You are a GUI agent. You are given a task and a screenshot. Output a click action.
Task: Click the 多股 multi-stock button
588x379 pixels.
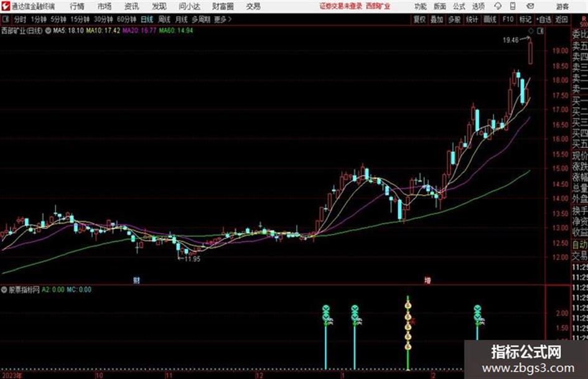[454, 19]
